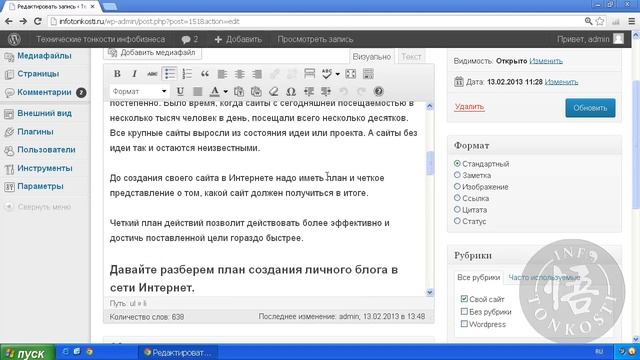Open fullscreen distraction-free writing mode

point(351,74)
